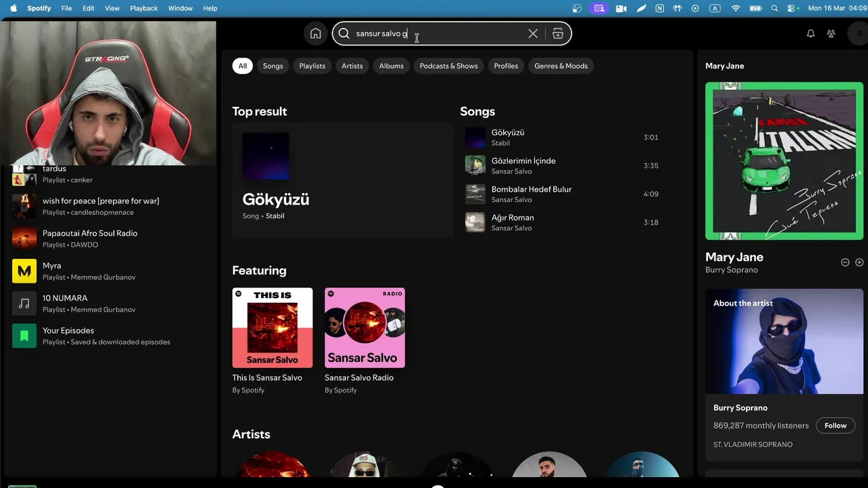The width and height of the screenshot is (868, 488).
Task: Open Mary Jane album artwork
Action: point(785,161)
